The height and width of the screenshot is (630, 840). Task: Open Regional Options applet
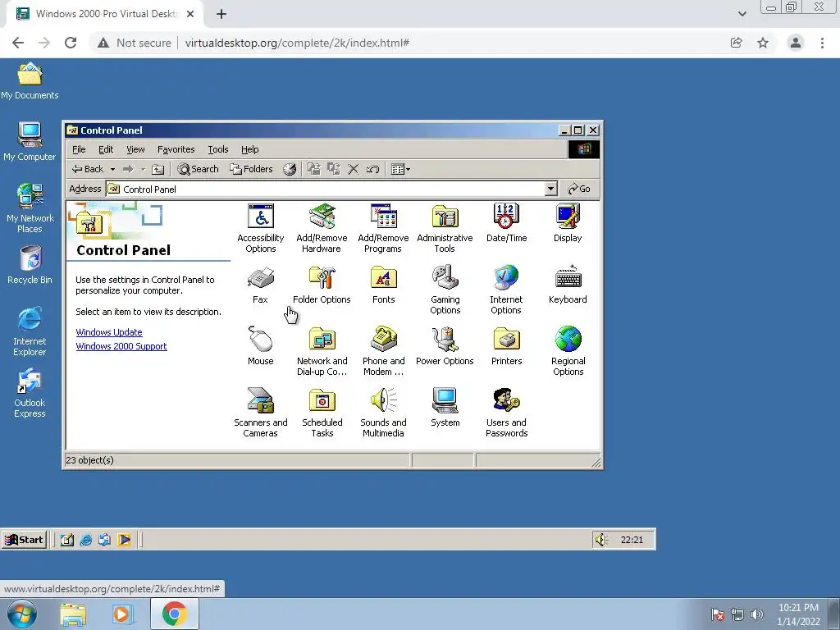coord(568,351)
